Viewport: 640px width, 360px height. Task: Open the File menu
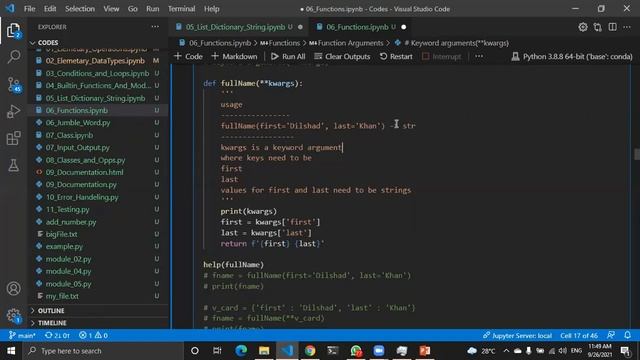(29, 9)
